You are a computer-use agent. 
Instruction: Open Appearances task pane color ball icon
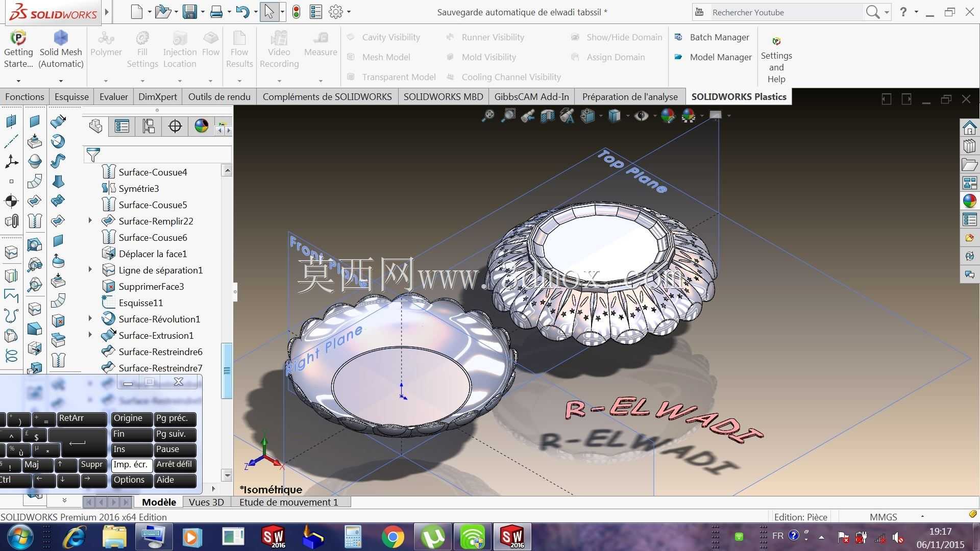point(970,201)
